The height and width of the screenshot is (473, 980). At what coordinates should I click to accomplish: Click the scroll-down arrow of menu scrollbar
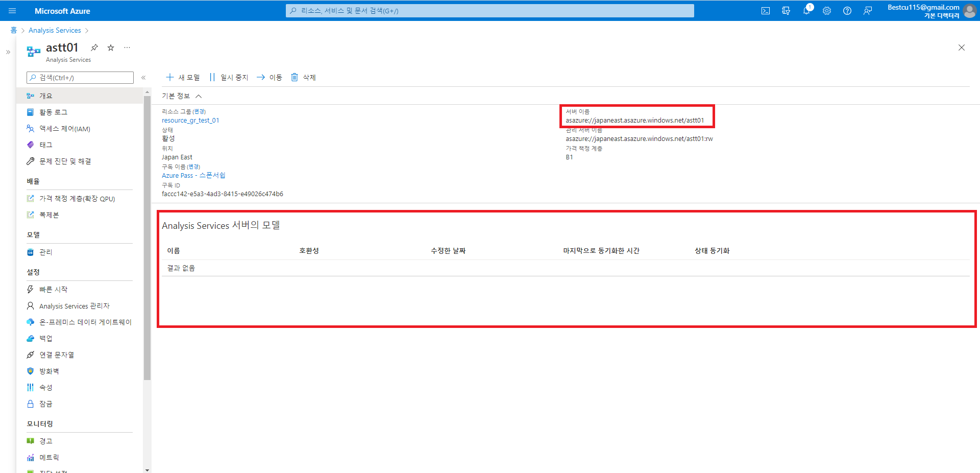click(147, 470)
